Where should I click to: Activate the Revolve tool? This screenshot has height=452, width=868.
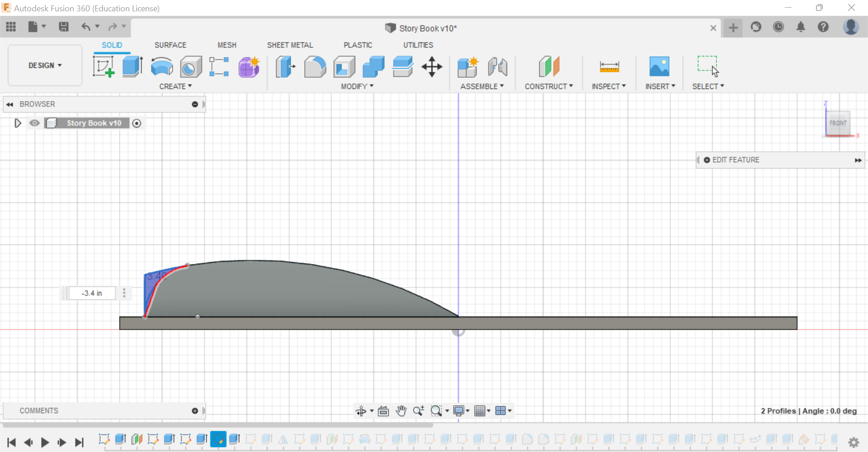click(162, 66)
